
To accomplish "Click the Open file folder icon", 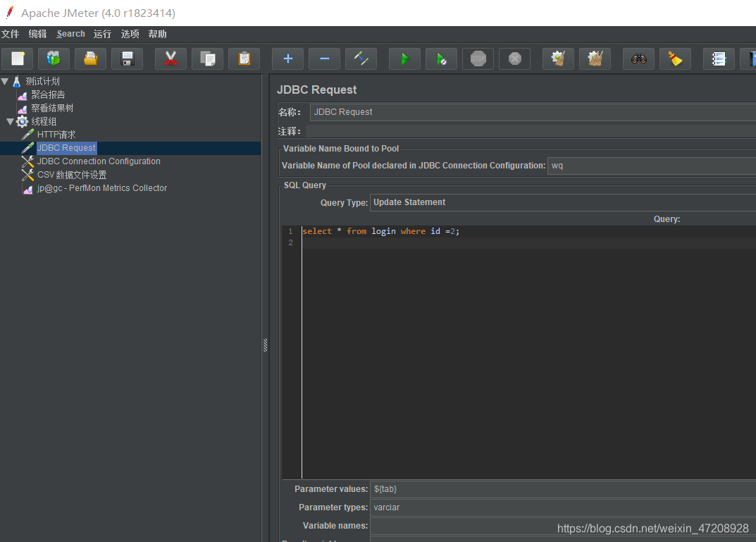I will (x=91, y=58).
